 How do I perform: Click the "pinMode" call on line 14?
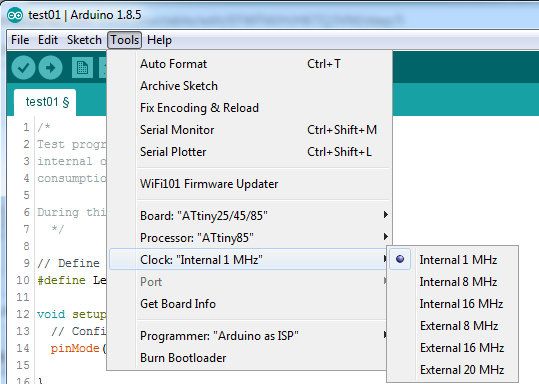click(75, 348)
